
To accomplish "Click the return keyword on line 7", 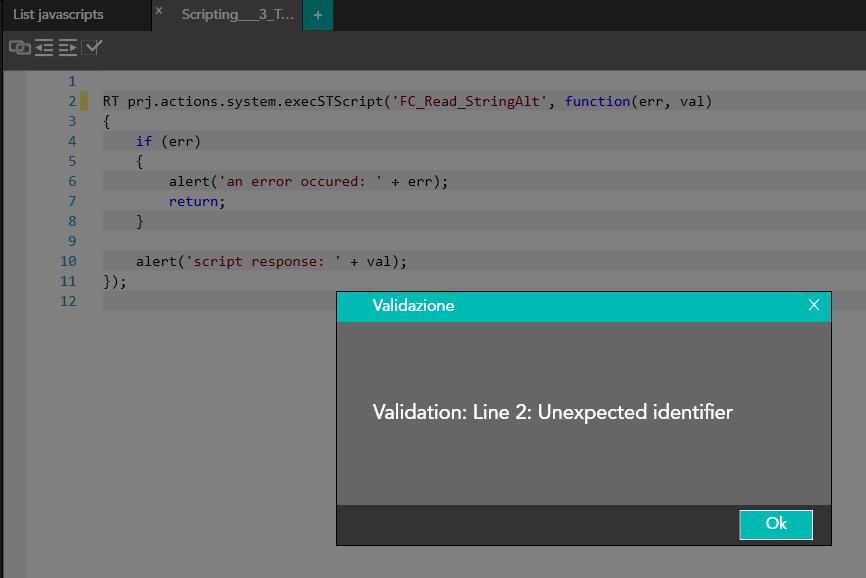I will click(194, 201).
